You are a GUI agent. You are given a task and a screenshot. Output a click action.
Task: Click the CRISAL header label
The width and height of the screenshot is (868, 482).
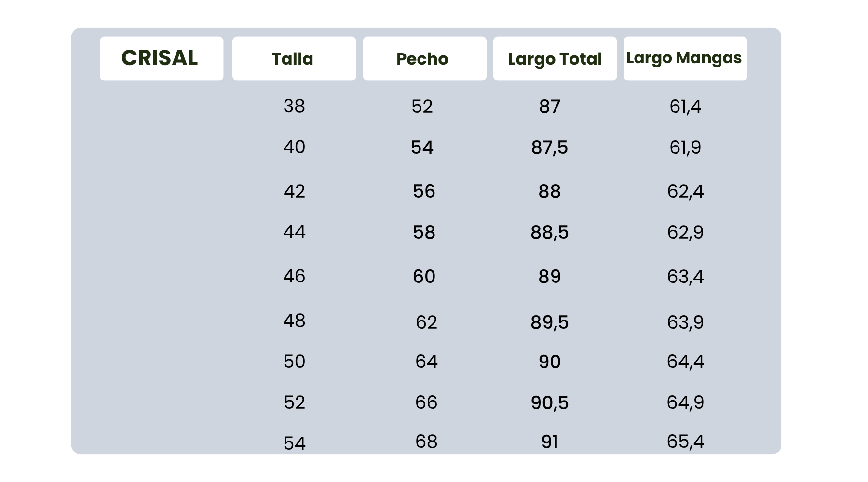pyautogui.click(x=160, y=58)
